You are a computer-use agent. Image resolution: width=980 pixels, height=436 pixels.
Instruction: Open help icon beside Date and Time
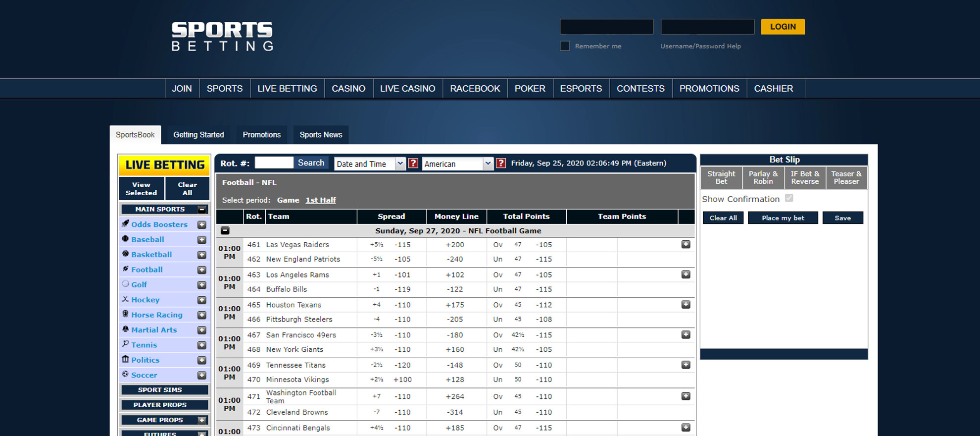click(x=413, y=163)
